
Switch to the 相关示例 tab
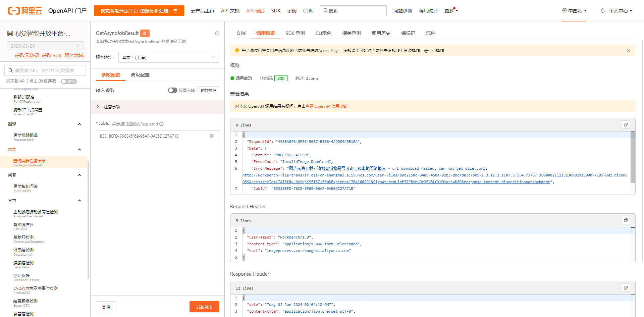[352, 33]
